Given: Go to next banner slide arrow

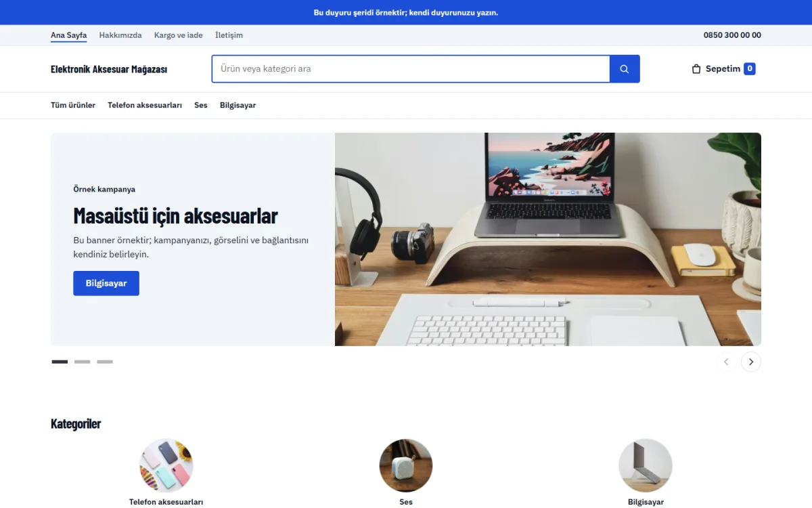Looking at the screenshot, I should 751,362.
